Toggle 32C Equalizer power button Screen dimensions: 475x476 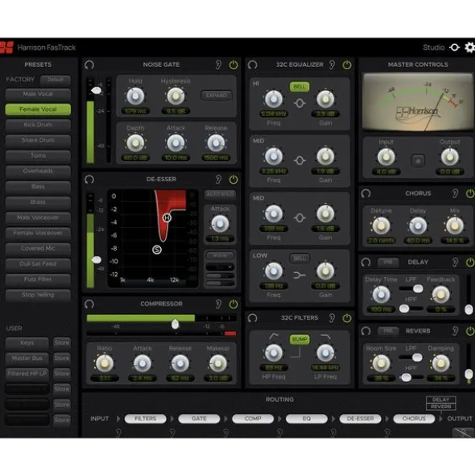coord(347,64)
